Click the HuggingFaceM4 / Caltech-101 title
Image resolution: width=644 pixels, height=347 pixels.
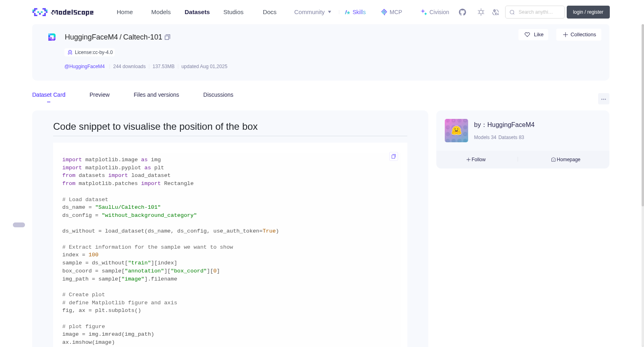[114, 37]
